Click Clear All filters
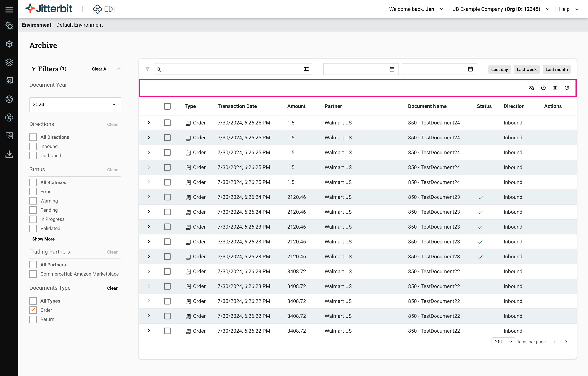Image resolution: width=588 pixels, height=376 pixels. (x=100, y=69)
